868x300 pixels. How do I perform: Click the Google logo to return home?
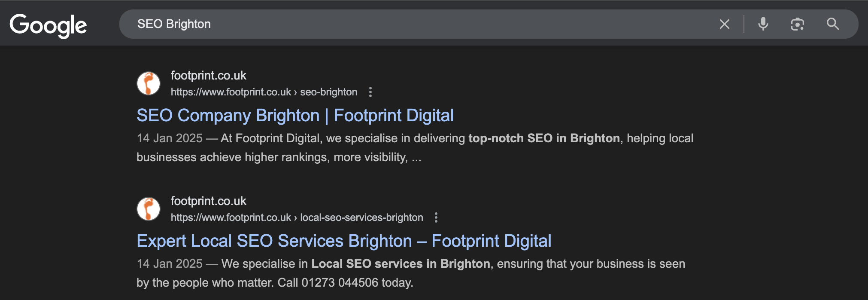pos(49,24)
